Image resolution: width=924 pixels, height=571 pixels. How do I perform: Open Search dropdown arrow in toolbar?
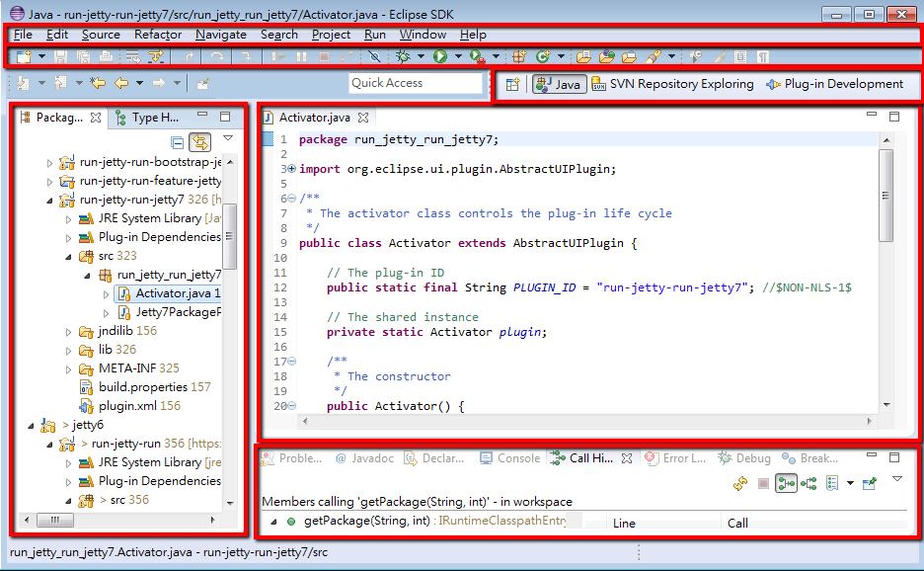672,56
